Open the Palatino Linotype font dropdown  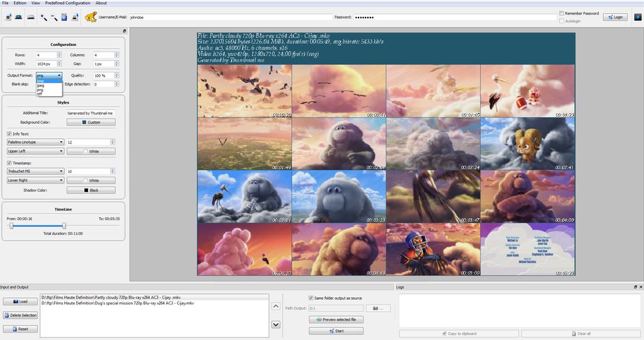click(35, 142)
